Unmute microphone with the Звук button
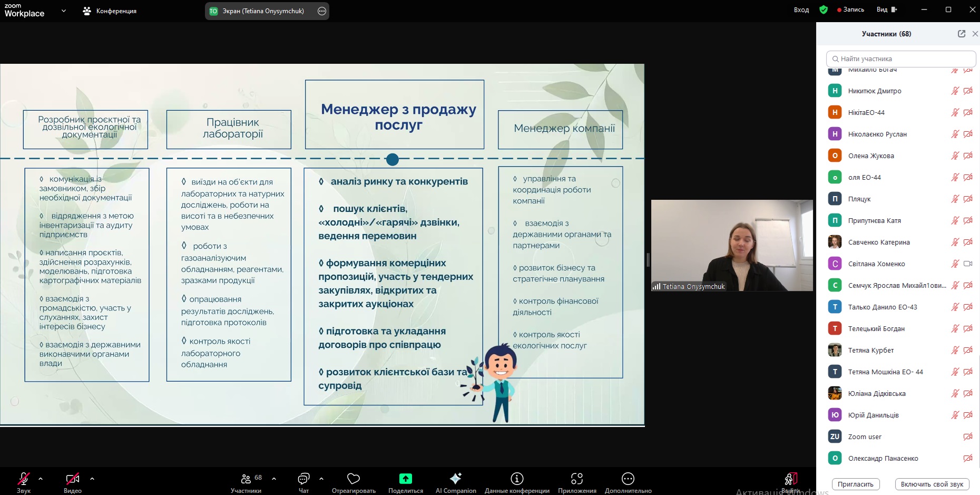The image size is (980, 495). [x=24, y=479]
